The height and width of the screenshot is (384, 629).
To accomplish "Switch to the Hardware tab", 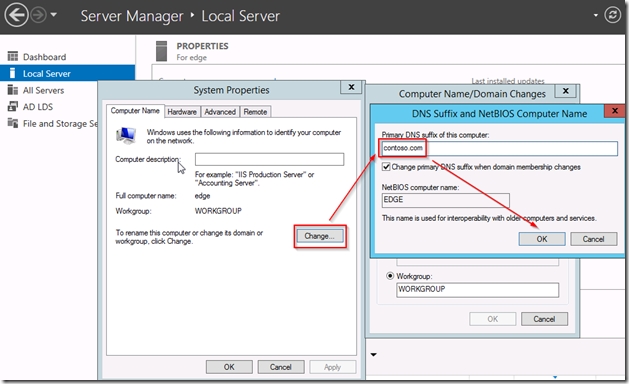I will [182, 112].
